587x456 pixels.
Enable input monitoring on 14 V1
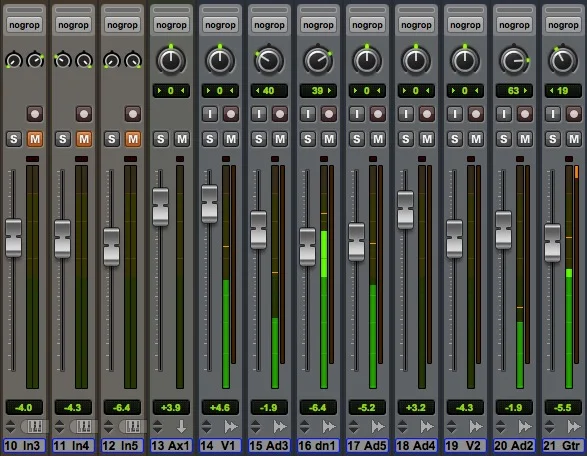(x=210, y=114)
